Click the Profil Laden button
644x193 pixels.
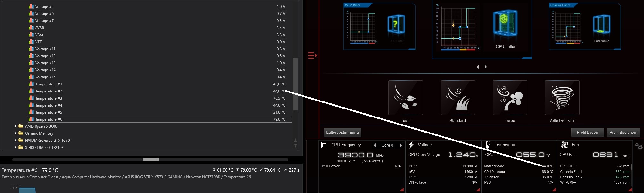588,133
